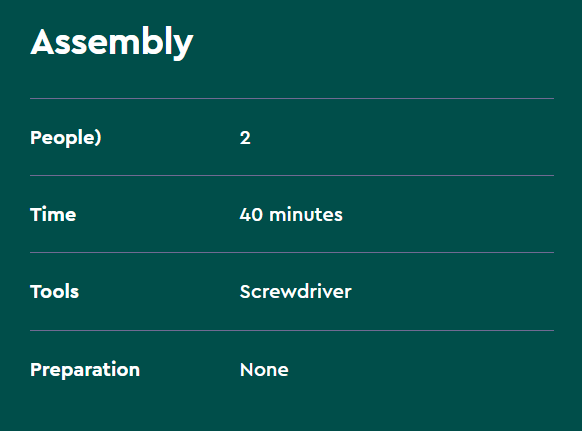The image size is (582, 431).
Task: Click the number of people value 2
Action: pos(245,138)
